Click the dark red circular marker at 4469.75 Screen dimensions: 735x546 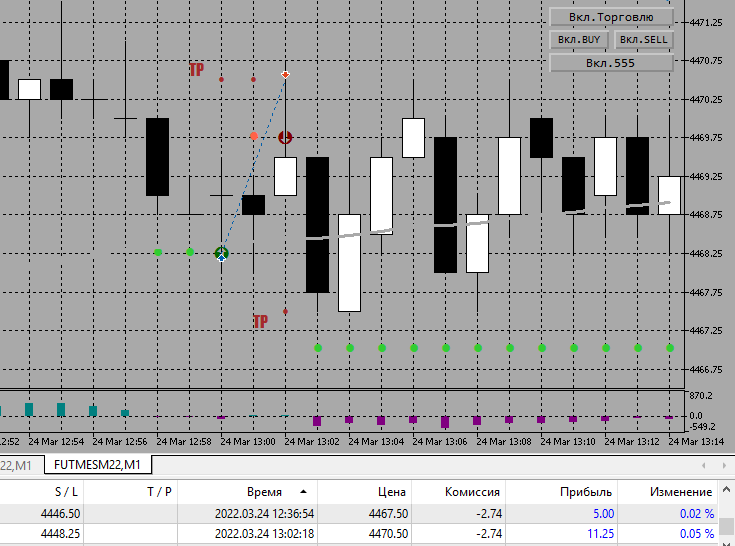(x=285, y=137)
